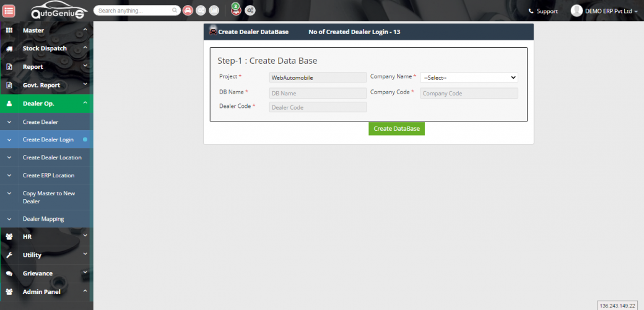Click the DB Name input field
This screenshot has width=644, height=310.
pyautogui.click(x=318, y=93)
